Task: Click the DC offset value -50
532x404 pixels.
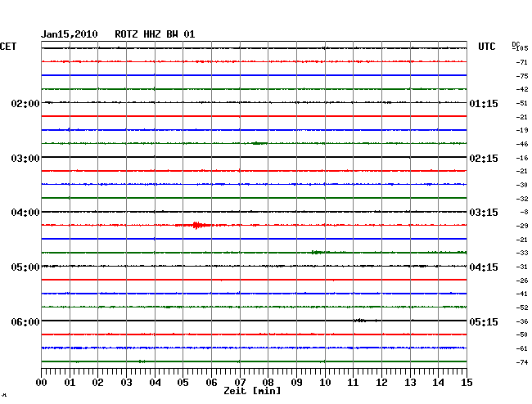Action: [x=522, y=334]
